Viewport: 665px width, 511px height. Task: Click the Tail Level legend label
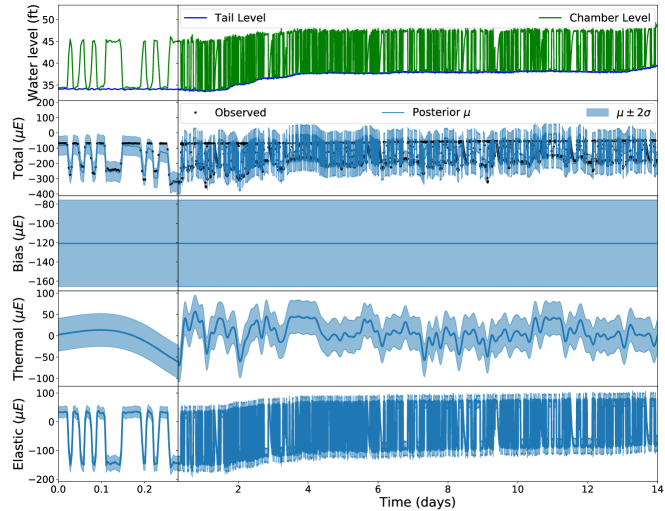click(x=240, y=18)
